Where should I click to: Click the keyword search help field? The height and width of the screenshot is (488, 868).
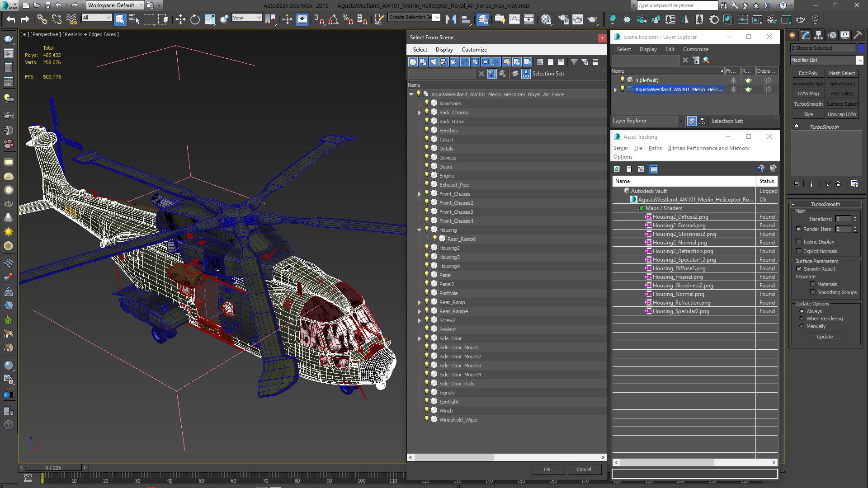point(677,5)
